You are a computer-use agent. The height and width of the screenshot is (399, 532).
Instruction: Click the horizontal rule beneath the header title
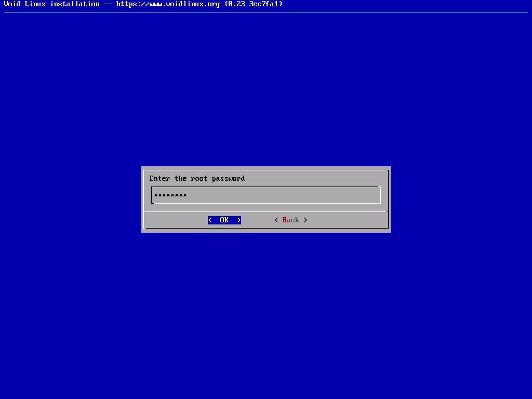tap(266, 12)
